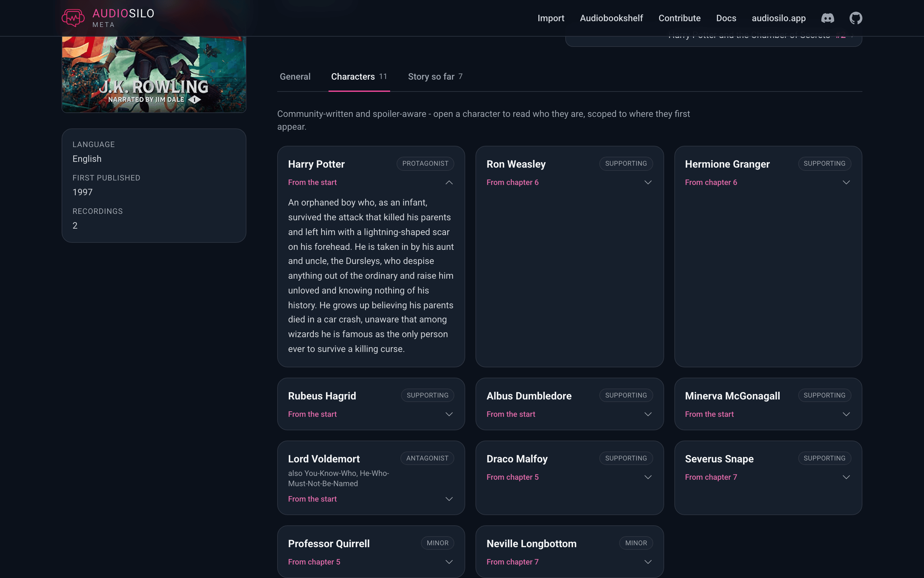Expand the Rubeus Hagrid card chevron
This screenshot has width=924, height=578.
(449, 414)
